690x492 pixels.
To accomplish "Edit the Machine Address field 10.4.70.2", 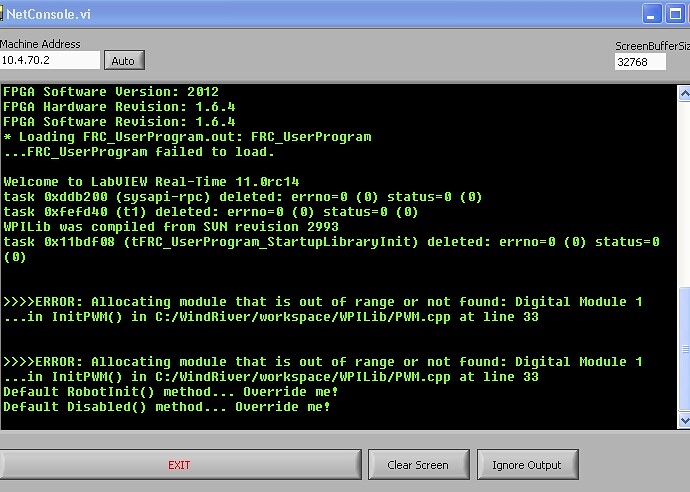I will pyautogui.click(x=50, y=60).
